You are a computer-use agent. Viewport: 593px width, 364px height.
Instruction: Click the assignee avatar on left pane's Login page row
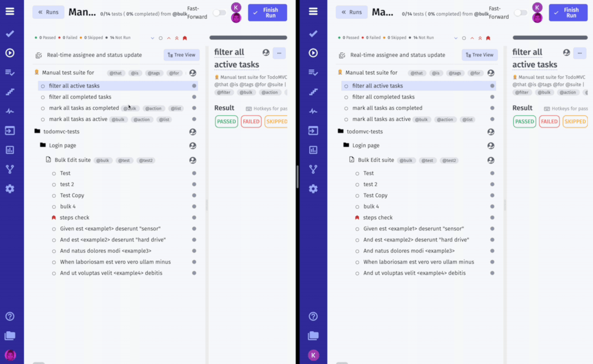tap(193, 146)
